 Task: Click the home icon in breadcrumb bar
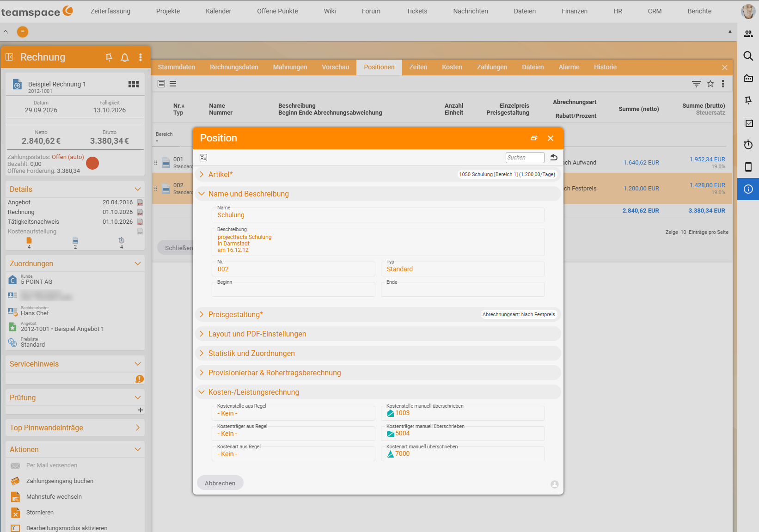click(x=6, y=32)
